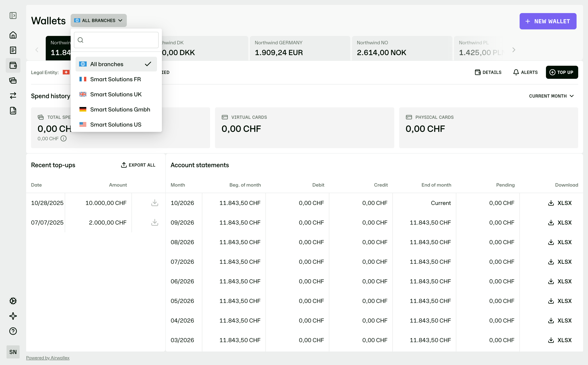Open the Home icon in sidebar
This screenshot has width=588, height=365.
point(13,35)
